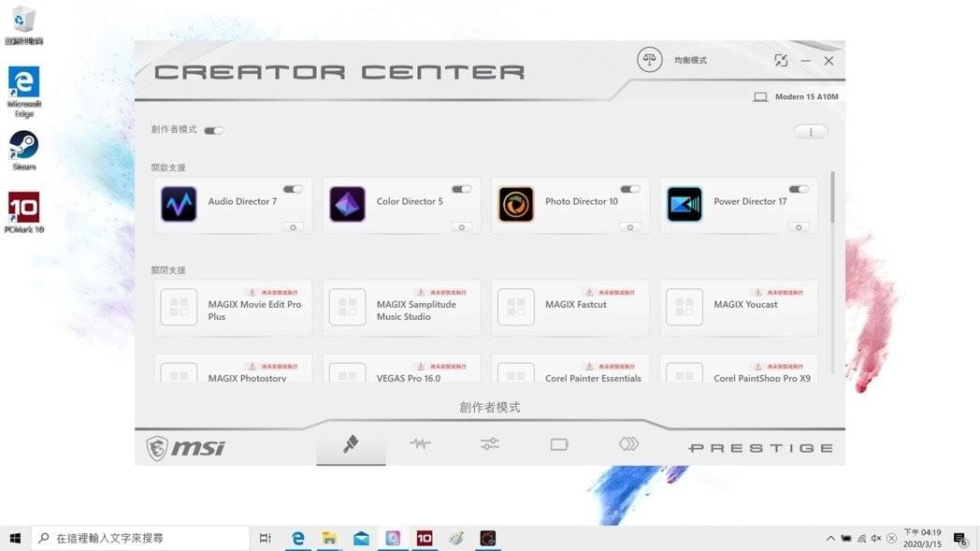980x551 pixels.
Task: Open File Explorer from the taskbar
Action: pos(329,538)
